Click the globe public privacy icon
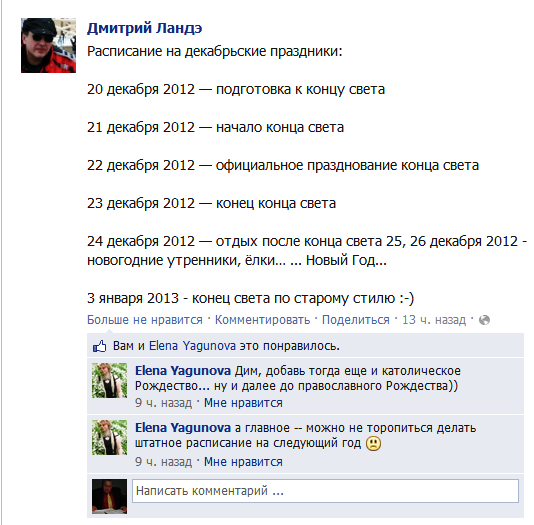The height and width of the screenshot is (525, 534). click(484, 320)
